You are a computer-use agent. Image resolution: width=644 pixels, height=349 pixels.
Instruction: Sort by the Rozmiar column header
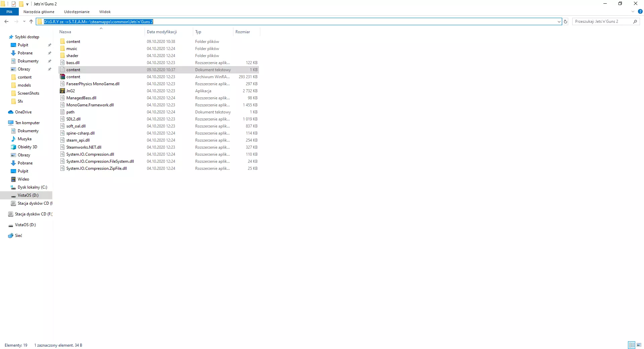pos(246,32)
